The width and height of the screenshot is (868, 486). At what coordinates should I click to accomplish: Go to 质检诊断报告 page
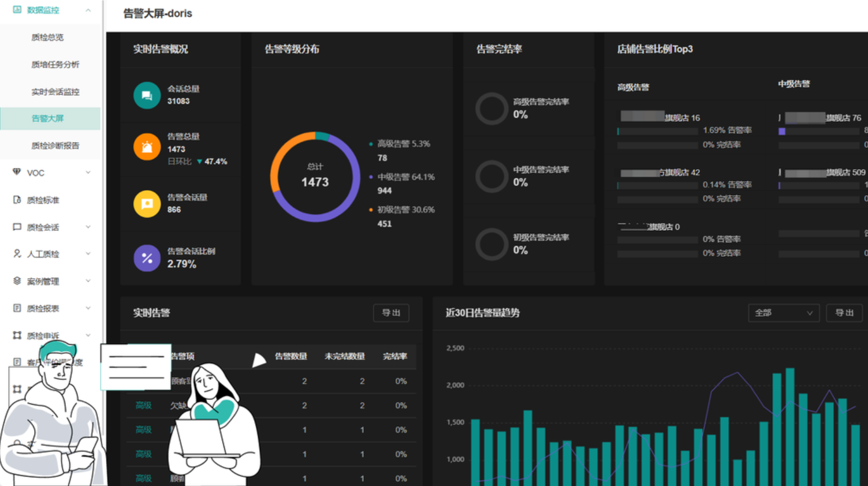[x=55, y=145]
